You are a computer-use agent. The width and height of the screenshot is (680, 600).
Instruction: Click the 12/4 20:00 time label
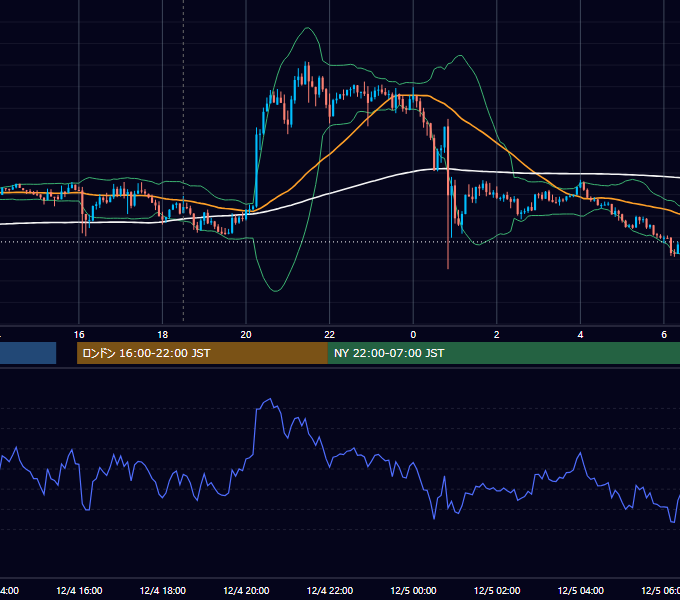(x=246, y=590)
